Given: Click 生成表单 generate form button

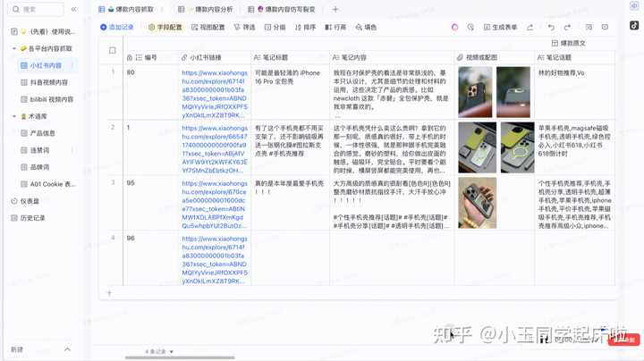Looking at the screenshot, I should tap(500, 27).
